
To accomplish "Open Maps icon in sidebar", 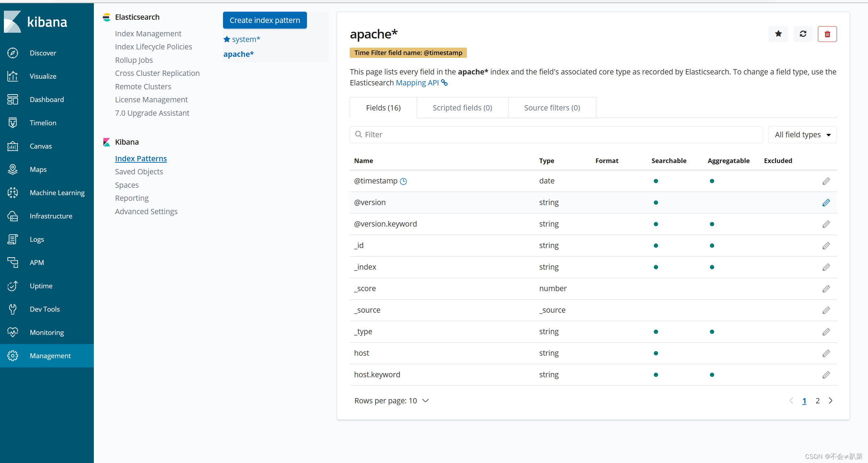I will pos(13,169).
